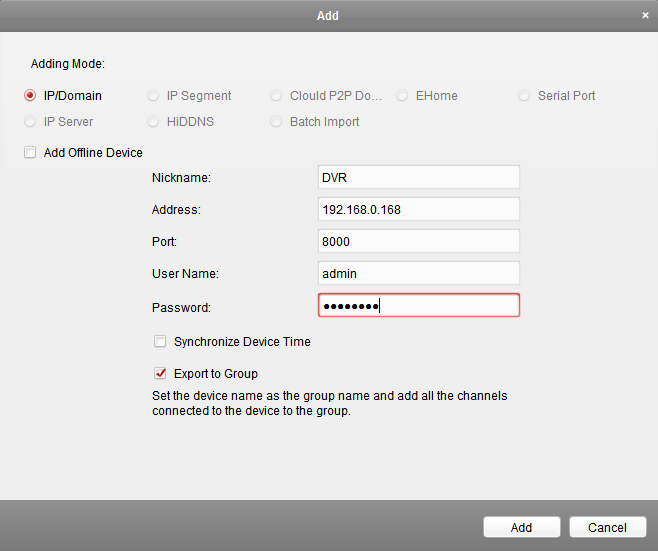Screen dimensions: 658x551
Task: Tick the Synchronize Device Time checkbox
Action: tap(160, 342)
